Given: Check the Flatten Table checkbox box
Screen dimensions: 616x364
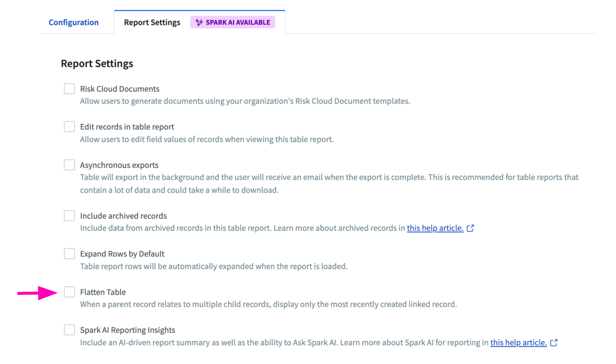Looking at the screenshot, I should point(70,292).
